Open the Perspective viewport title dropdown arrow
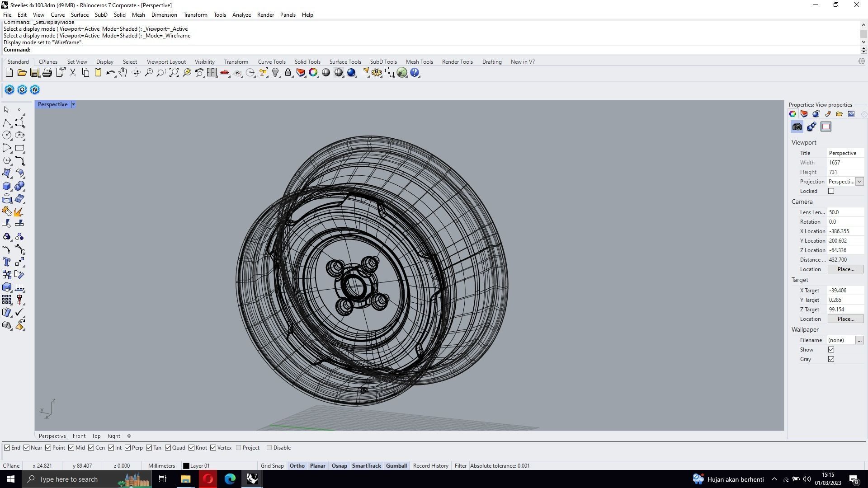Viewport: 868px width, 488px height. pyautogui.click(x=73, y=104)
